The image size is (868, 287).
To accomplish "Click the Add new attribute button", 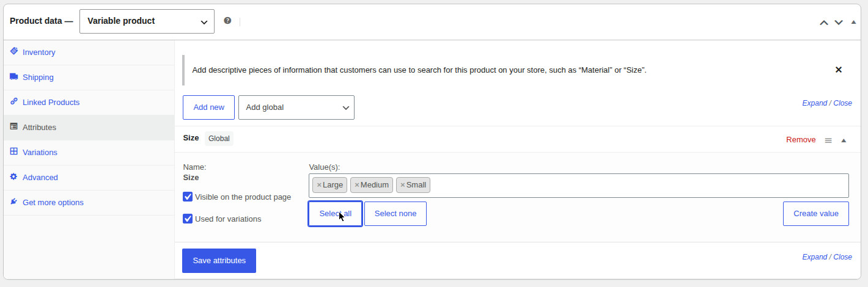I will [x=208, y=107].
